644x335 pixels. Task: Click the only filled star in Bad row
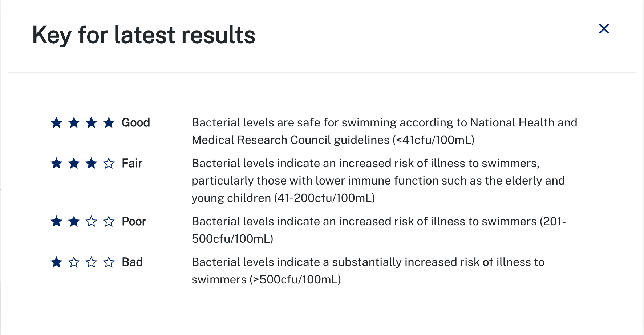click(x=56, y=262)
